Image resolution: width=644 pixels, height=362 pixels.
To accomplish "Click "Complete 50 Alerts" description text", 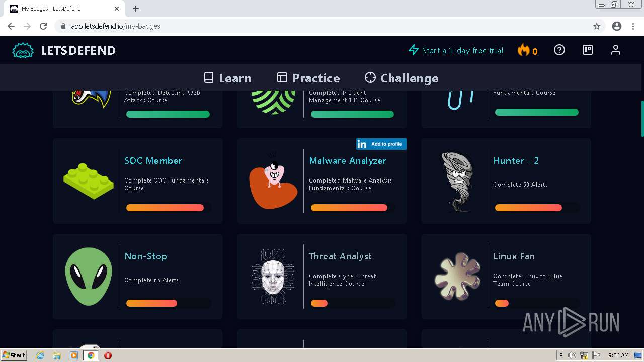I will tap(520, 185).
